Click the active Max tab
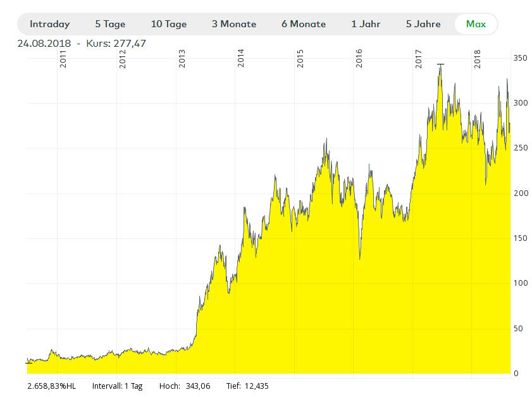This screenshot has width=532, height=397. click(476, 24)
